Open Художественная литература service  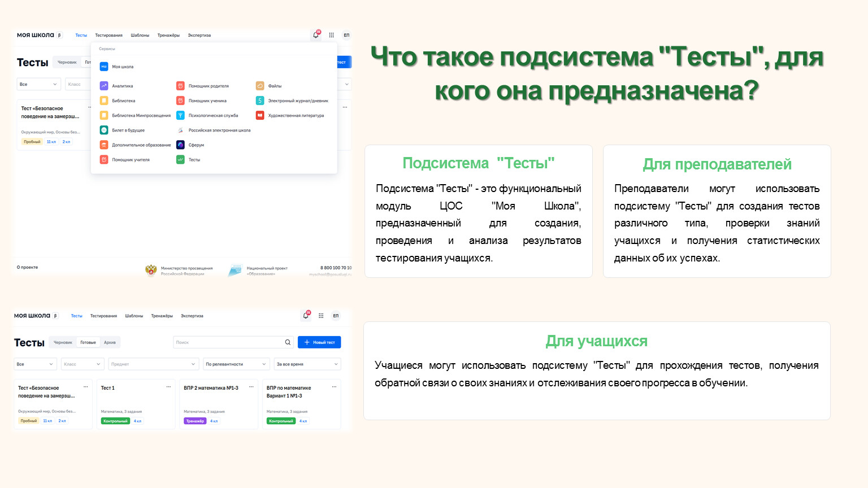[x=290, y=115]
